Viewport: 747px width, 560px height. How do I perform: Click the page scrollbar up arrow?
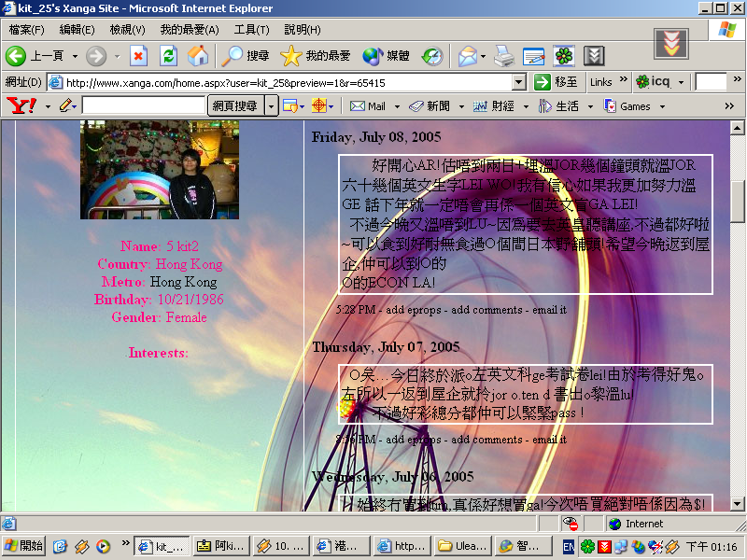tap(737, 128)
